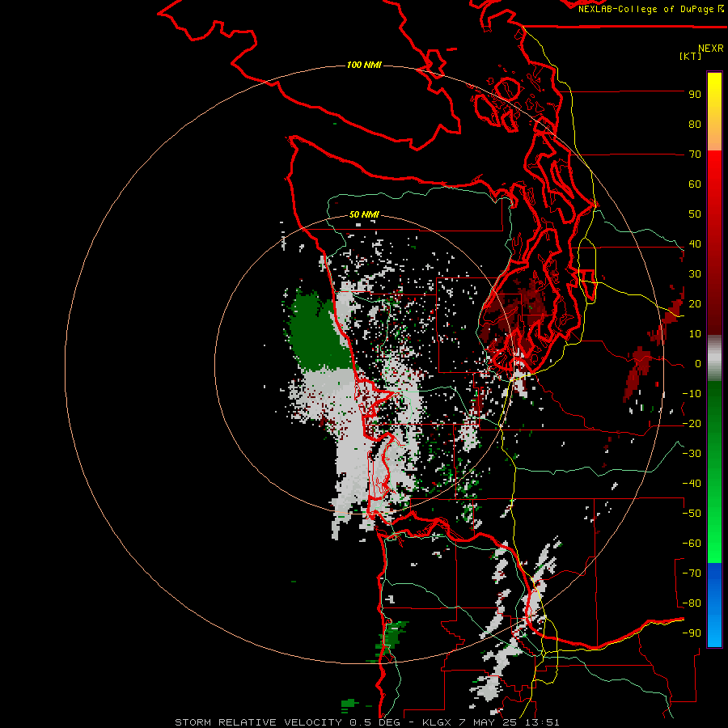728x728 pixels.
Task: Click the -50 scale value
Action: tap(692, 514)
